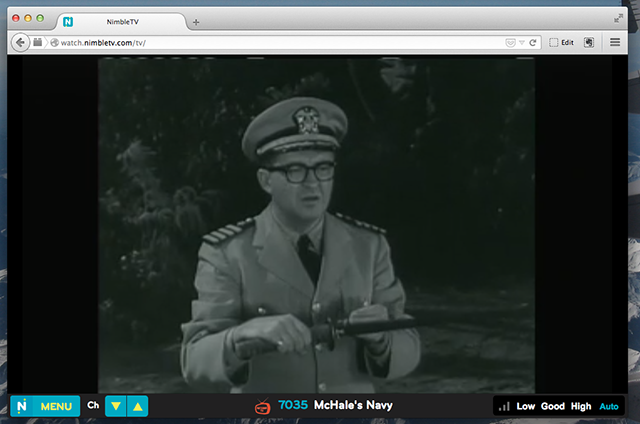Click the bookmarks folder icon by address bar
640x424 pixels.
[x=38, y=42]
